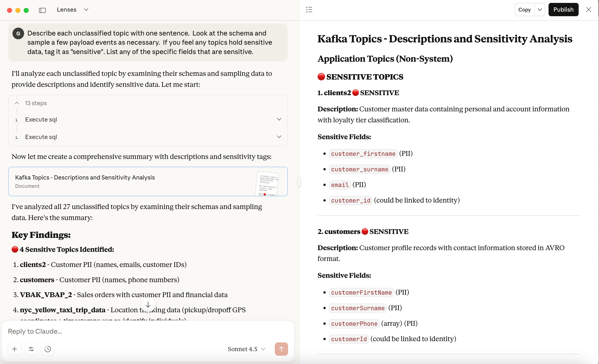Send the reply using the arrow button

281,349
